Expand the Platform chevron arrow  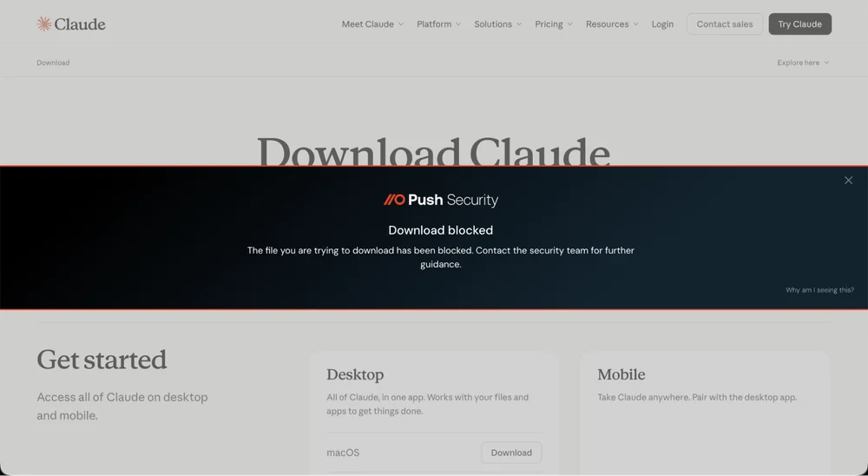pos(457,24)
